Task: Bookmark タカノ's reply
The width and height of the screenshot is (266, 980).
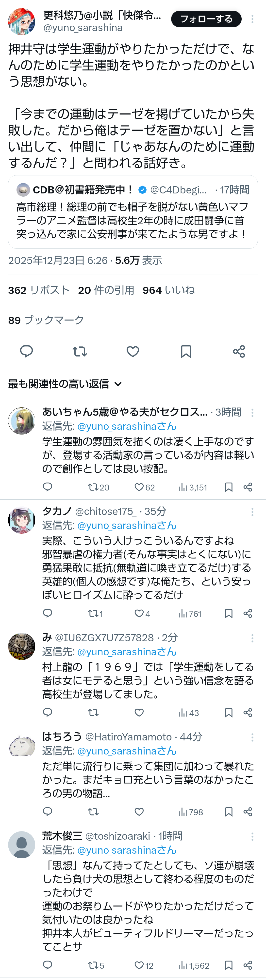Action: pyautogui.click(x=228, y=613)
